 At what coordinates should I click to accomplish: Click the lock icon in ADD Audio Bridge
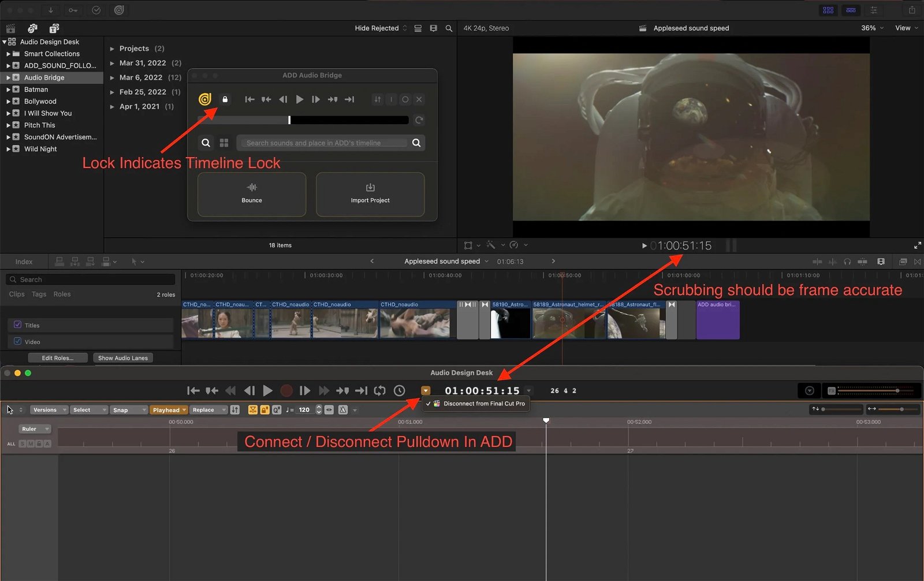[225, 99]
